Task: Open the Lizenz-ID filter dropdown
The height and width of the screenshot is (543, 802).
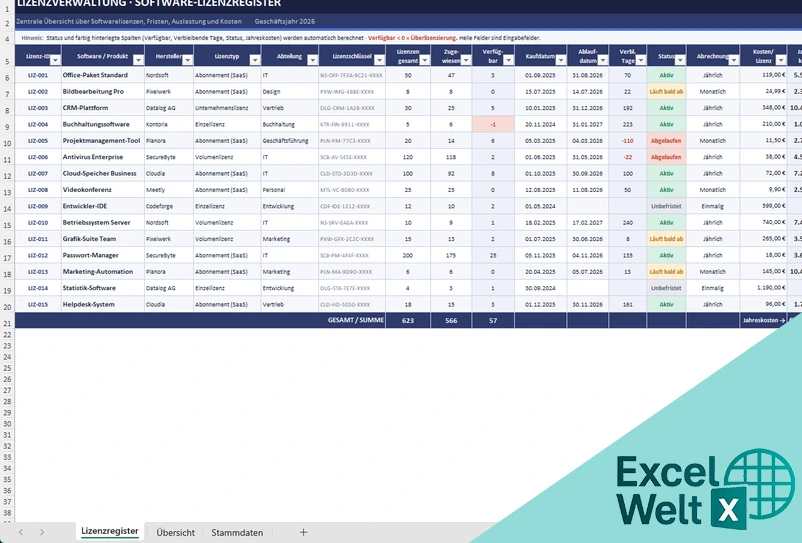Action: [55, 60]
